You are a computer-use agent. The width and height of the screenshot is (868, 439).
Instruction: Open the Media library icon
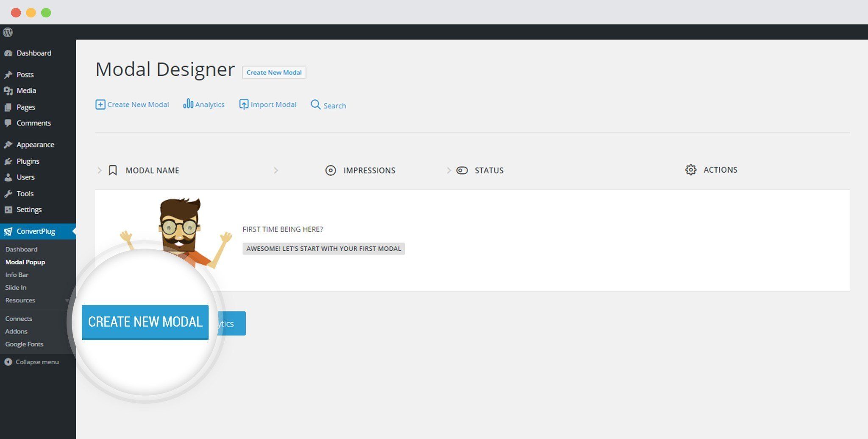click(x=8, y=91)
